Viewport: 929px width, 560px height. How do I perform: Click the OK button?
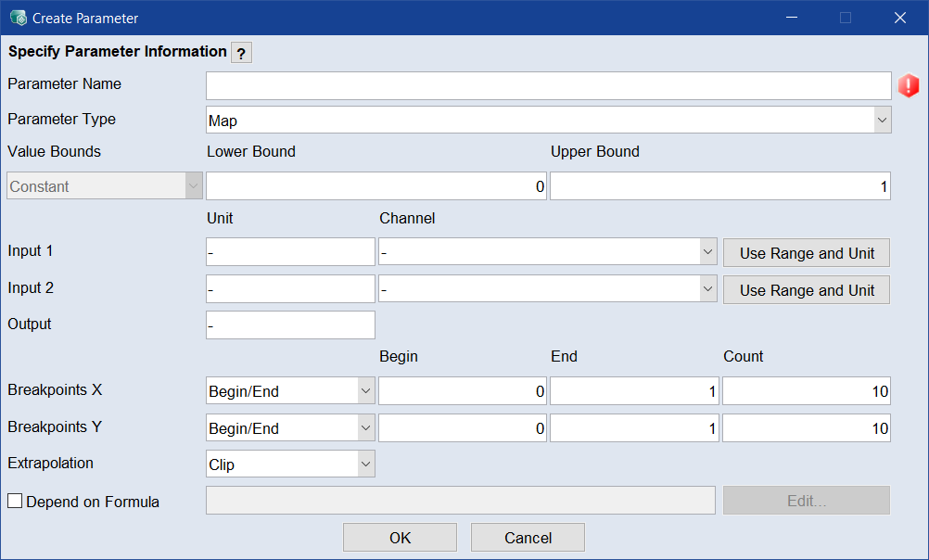tap(400, 538)
